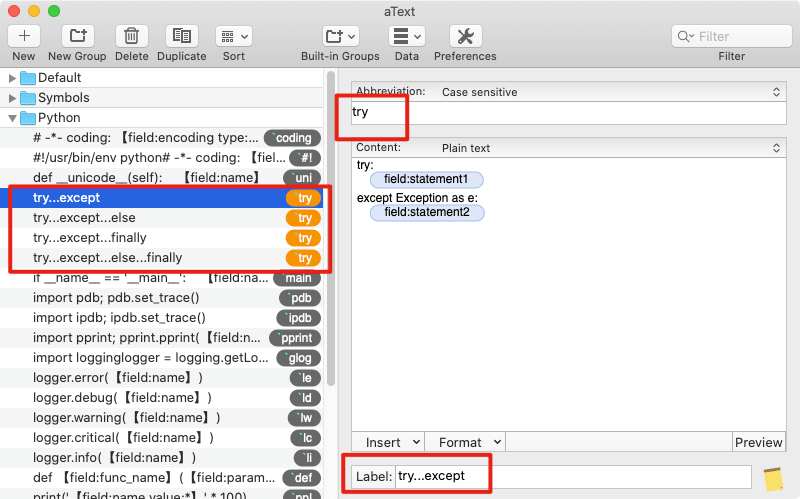The height and width of the screenshot is (499, 800).
Task: Expand the Symbols group folder
Action: click(13, 98)
